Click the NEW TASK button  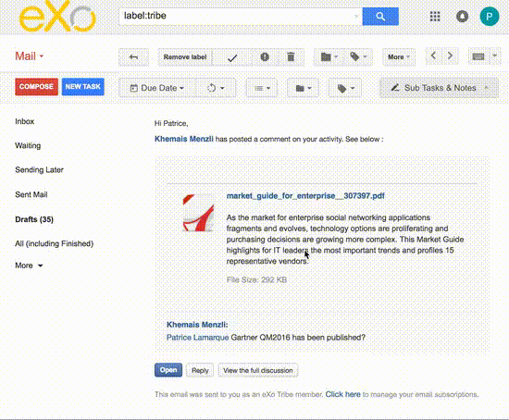(82, 87)
